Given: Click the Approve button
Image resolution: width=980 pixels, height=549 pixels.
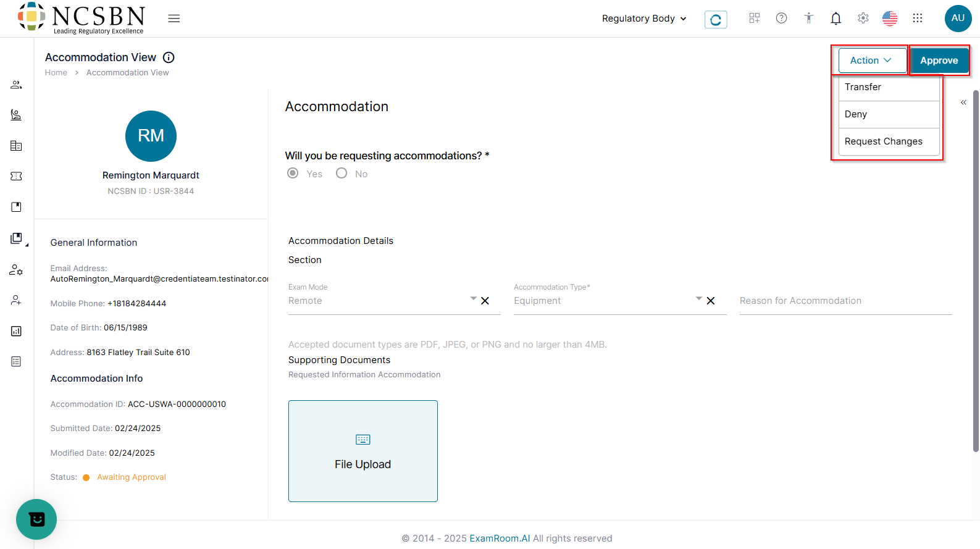Looking at the screenshot, I should point(939,61).
